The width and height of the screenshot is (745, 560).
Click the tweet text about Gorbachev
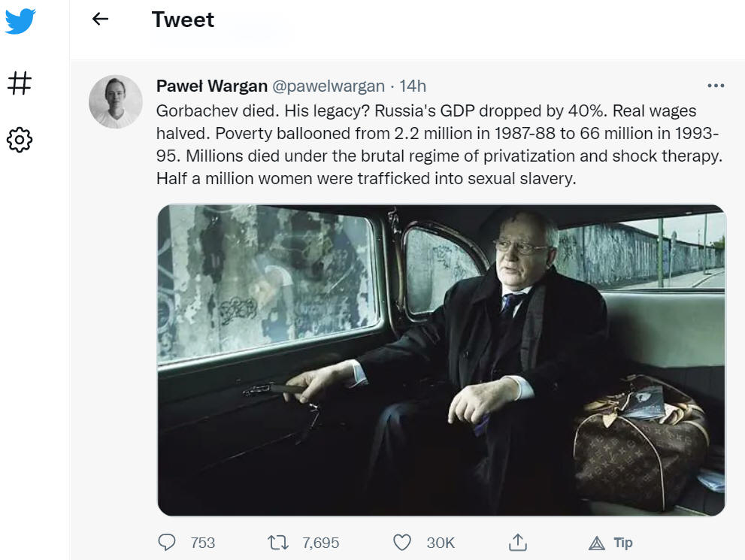(440, 144)
